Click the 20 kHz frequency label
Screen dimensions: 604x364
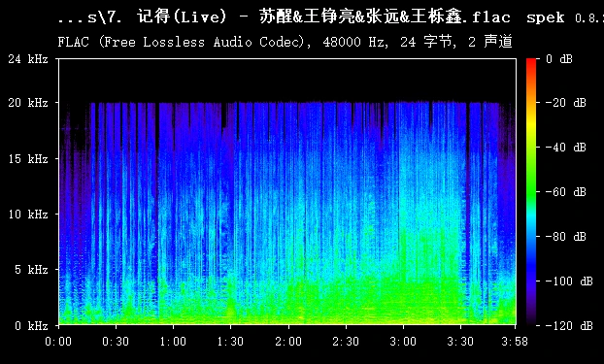28,103
